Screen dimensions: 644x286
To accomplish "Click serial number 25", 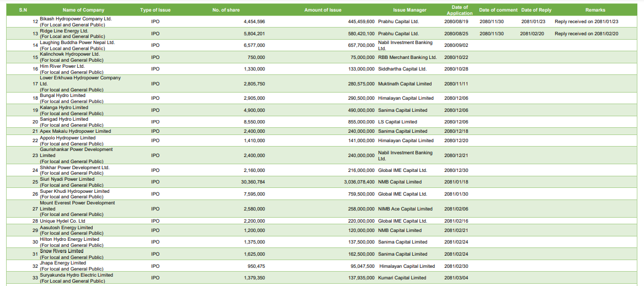I will point(35,182).
